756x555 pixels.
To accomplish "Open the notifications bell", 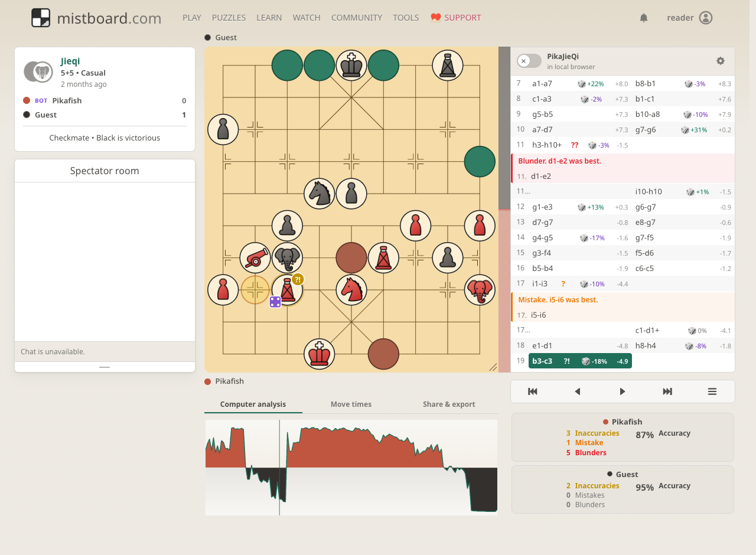I will (x=644, y=18).
